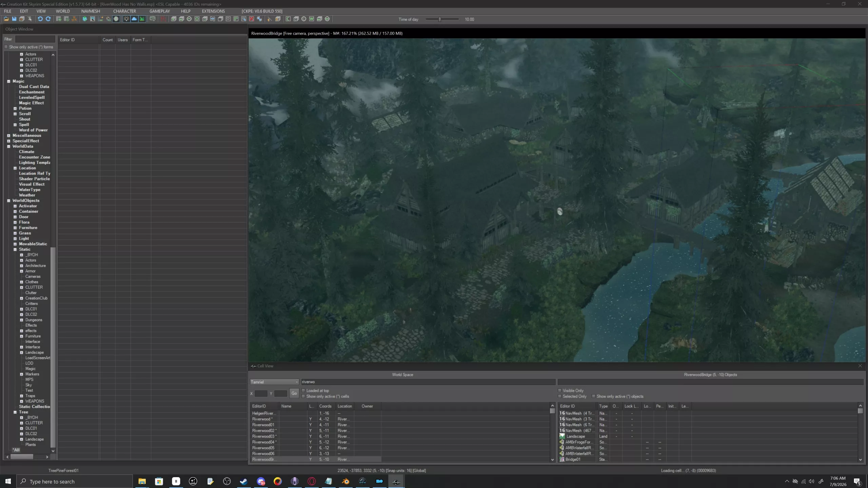This screenshot has width=868, height=488.
Task: Open the CHARACTER menu
Action: (x=124, y=11)
